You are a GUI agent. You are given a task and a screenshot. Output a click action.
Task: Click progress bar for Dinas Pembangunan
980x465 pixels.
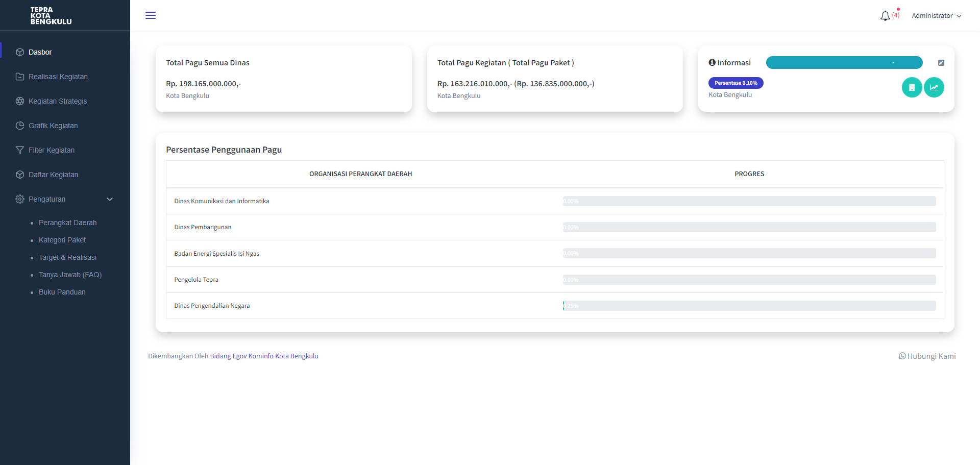click(749, 227)
